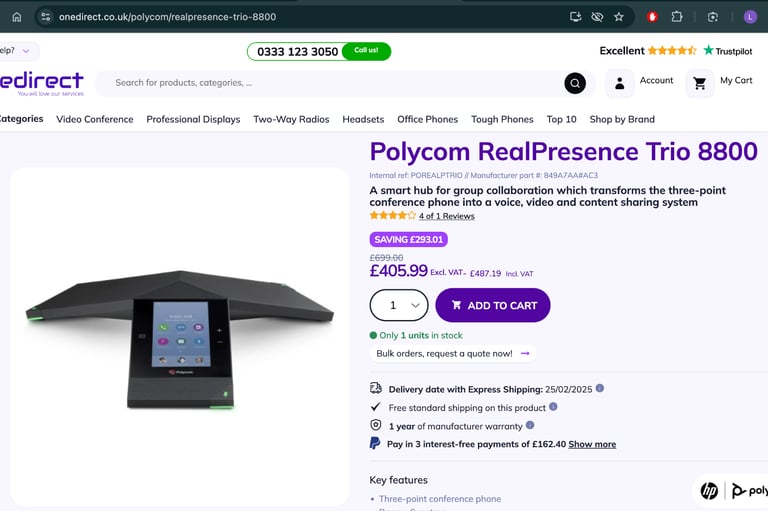Screen dimensions: 768x511
Task: Open the Shop by Brand menu
Action: click(x=622, y=119)
